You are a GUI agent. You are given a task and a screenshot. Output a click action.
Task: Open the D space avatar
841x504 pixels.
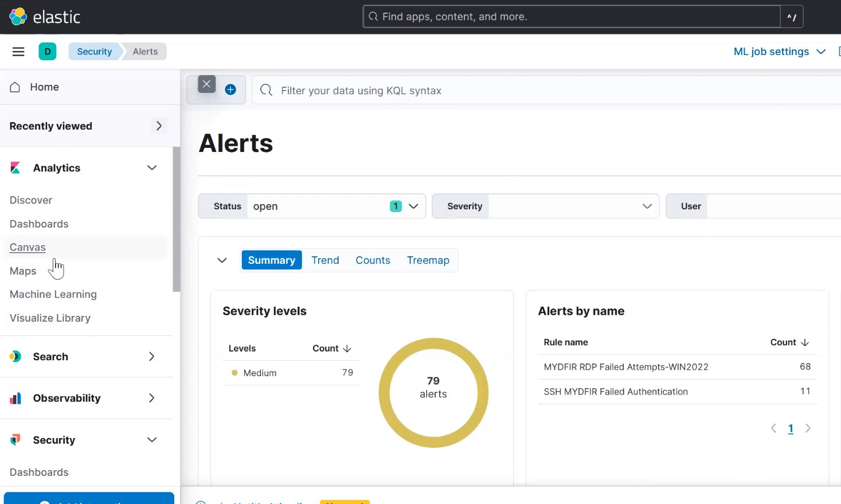(x=48, y=52)
